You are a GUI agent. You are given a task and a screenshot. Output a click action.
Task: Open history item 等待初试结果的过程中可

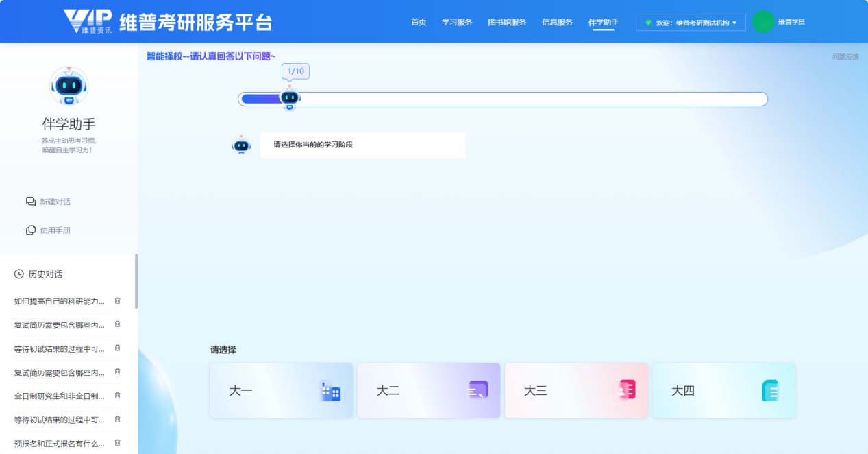pyautogui.click(x=60, y=348)
